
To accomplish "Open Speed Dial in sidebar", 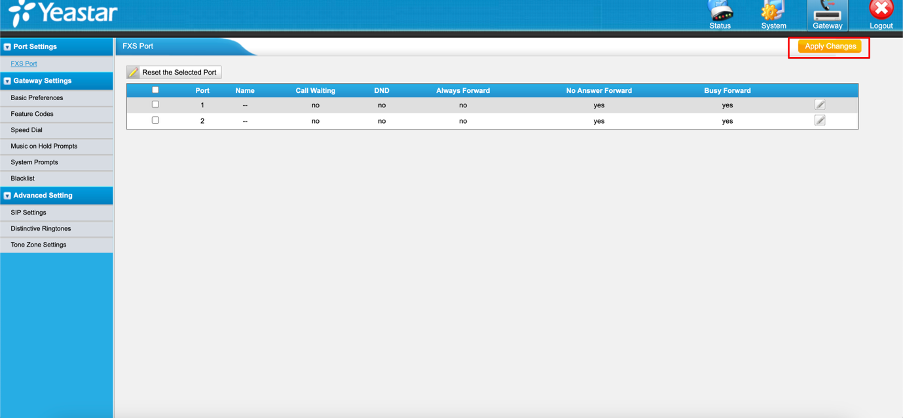I will 27,130.
